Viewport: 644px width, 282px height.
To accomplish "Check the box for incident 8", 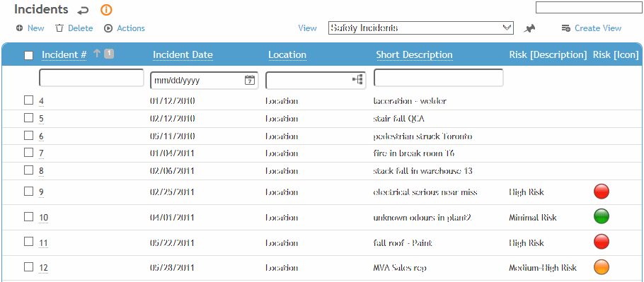I will [28, 170].
